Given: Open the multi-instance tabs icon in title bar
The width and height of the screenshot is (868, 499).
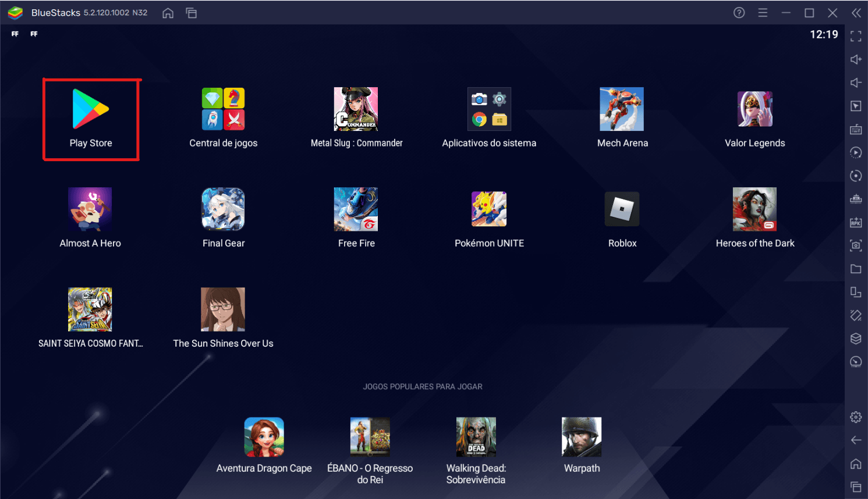Looking at the screenshot, I should point(192,13).
